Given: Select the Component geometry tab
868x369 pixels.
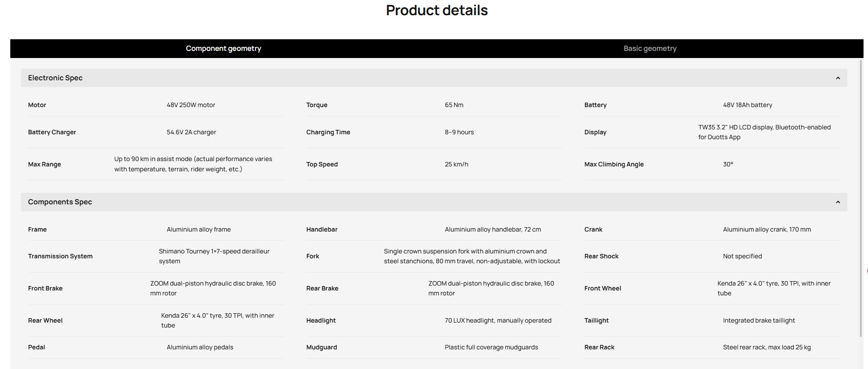Looking at the screenshot, I should point(223,48).
